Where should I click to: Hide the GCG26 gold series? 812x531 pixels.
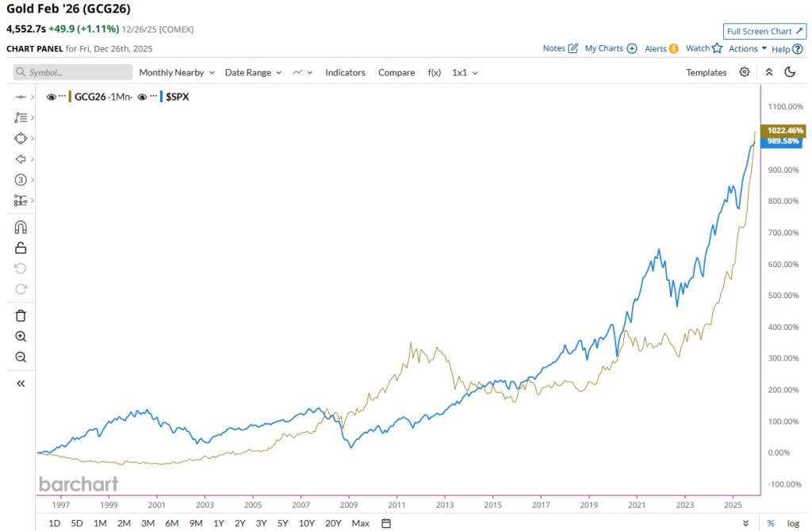coord(52,97)
